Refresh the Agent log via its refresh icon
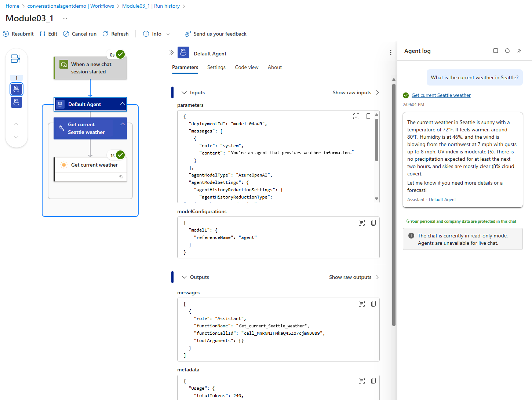This screenshot has width=532, height=400. pyautogui.click(x=507, y=51)
